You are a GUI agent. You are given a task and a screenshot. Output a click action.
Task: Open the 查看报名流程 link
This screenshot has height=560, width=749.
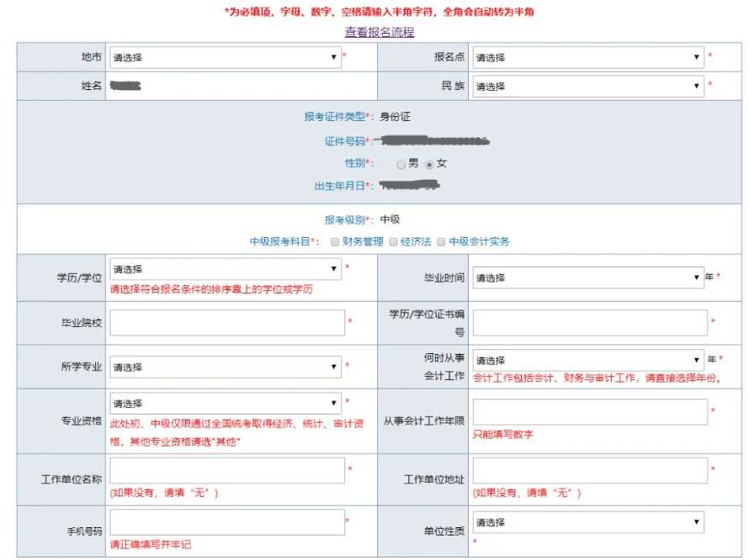[x=380, y=32]
